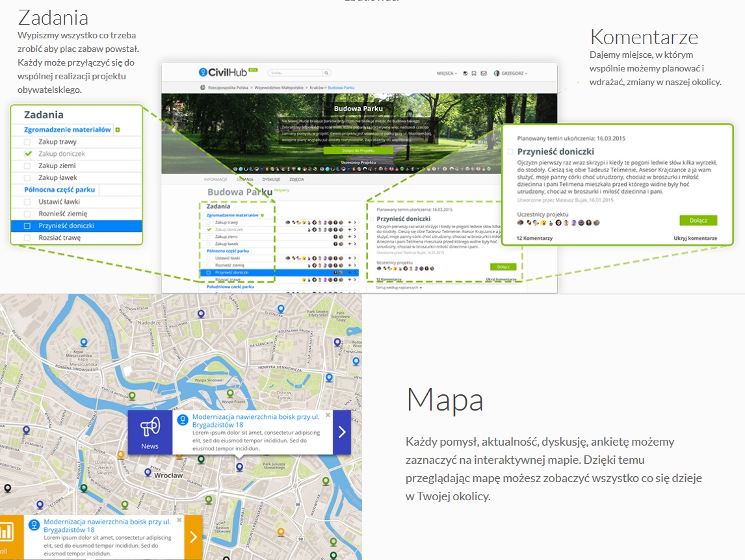Click the arrow on orange poll popup
745x560 pixels.
pyautogui.click(x=193, y=537)
